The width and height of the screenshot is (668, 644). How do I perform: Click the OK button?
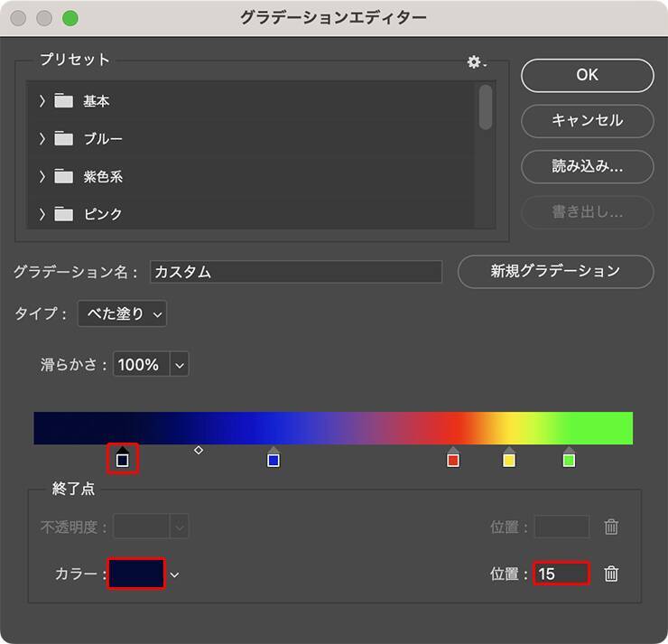pos(587,75)
